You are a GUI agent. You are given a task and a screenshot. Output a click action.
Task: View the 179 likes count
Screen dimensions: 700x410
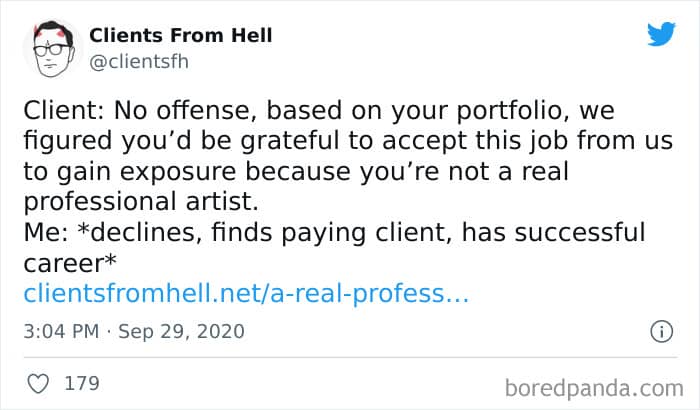pos(82,384)
